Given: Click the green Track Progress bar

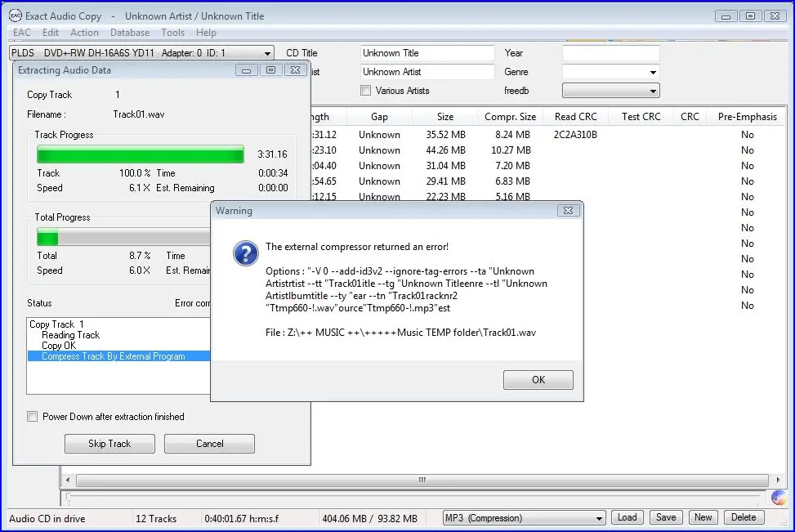Looking at the screenshot, I should (x=141, y=154).
